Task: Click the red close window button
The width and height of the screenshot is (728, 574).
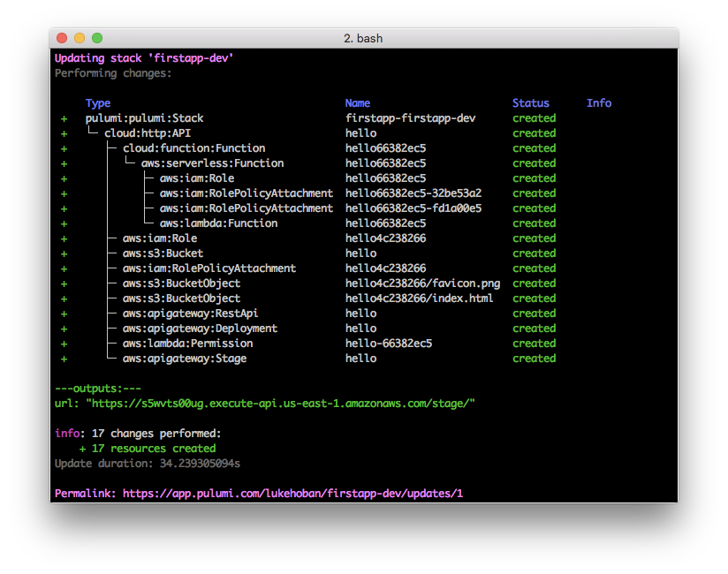Action: tap(62, 38)
